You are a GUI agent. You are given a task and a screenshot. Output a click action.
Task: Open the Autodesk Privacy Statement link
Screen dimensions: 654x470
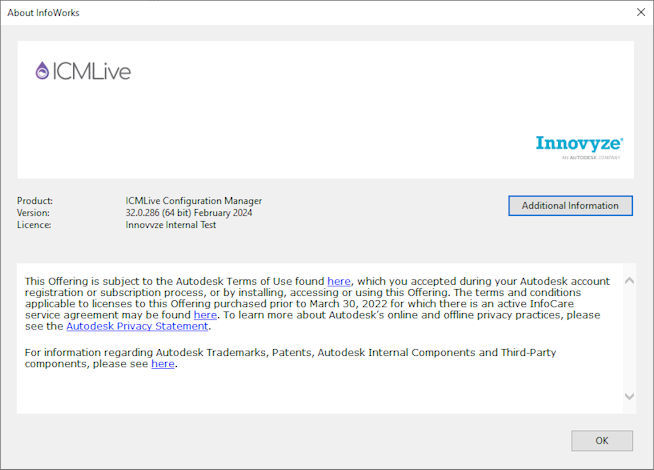pos(137,326)
